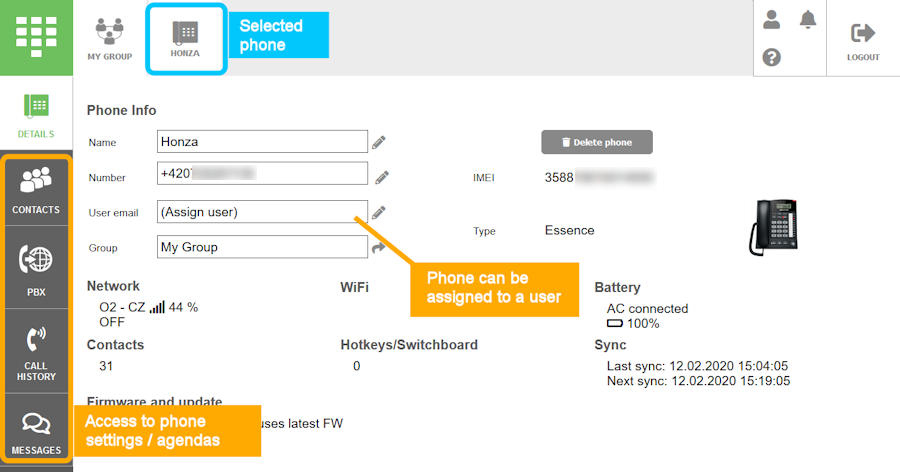
Task: Edit the phone name with pencil icon
Action: (379, 143)
